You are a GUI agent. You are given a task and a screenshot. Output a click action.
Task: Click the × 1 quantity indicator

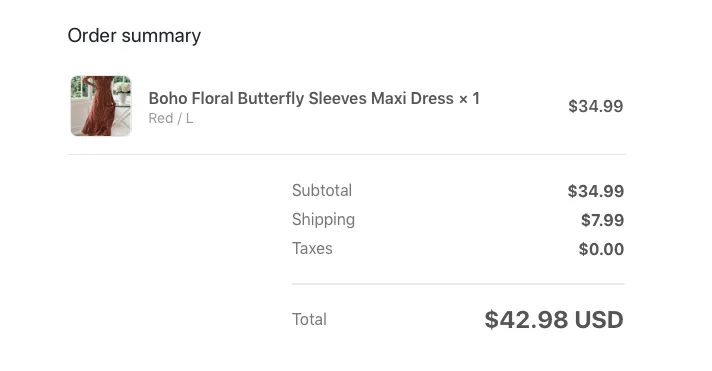point(469,99)
